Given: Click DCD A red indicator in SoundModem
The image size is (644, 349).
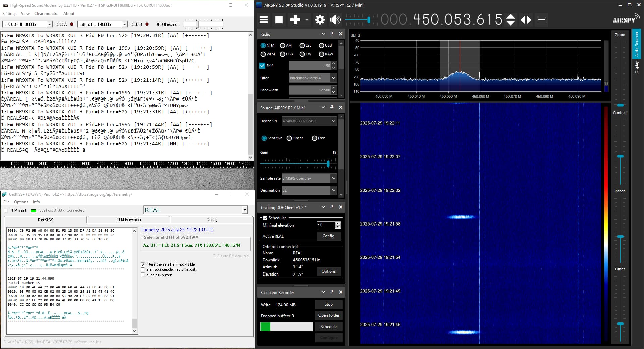Looking at the screenshot, I should point(72,24).
